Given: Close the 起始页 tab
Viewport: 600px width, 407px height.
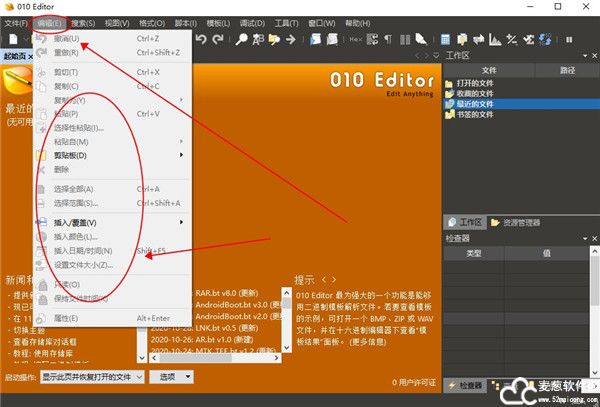Looking at the screenshot, I should tap(30, 57).
